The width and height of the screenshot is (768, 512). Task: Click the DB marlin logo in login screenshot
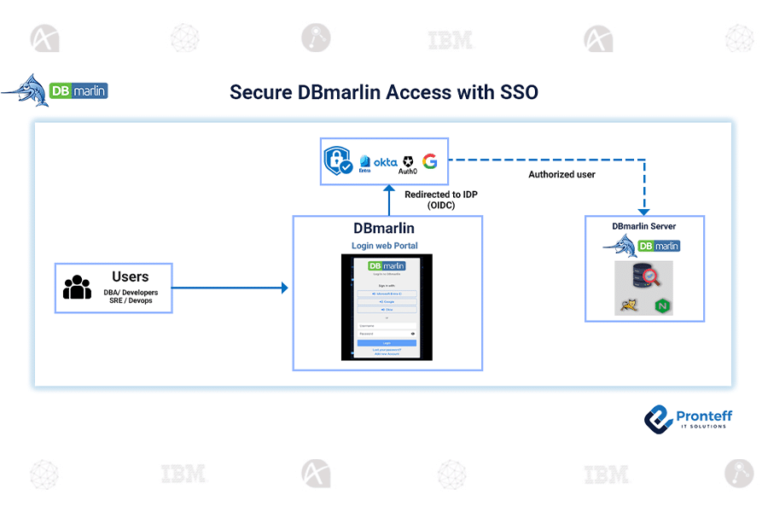(x=387, y=266)
